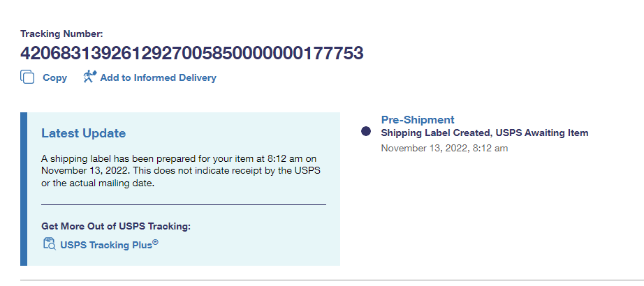The image size is (644, 286).
Task: Click the November 13, 2022, 8:12 am timestamp
Action: (x=444, y=148)
